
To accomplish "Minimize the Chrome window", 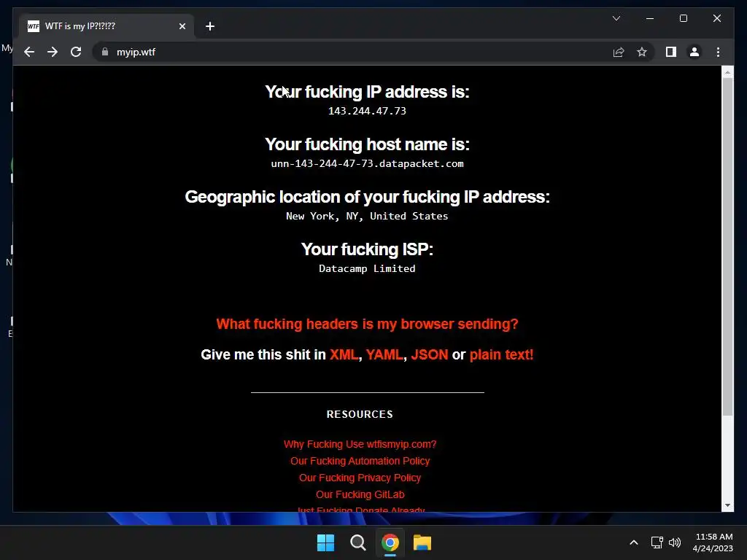I will (x=650, y=18).
